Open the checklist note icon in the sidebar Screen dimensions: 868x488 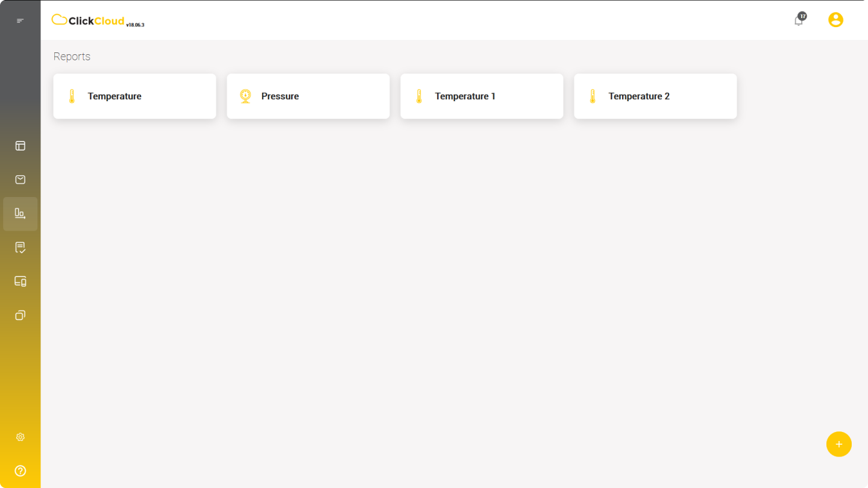pos(20,248)
